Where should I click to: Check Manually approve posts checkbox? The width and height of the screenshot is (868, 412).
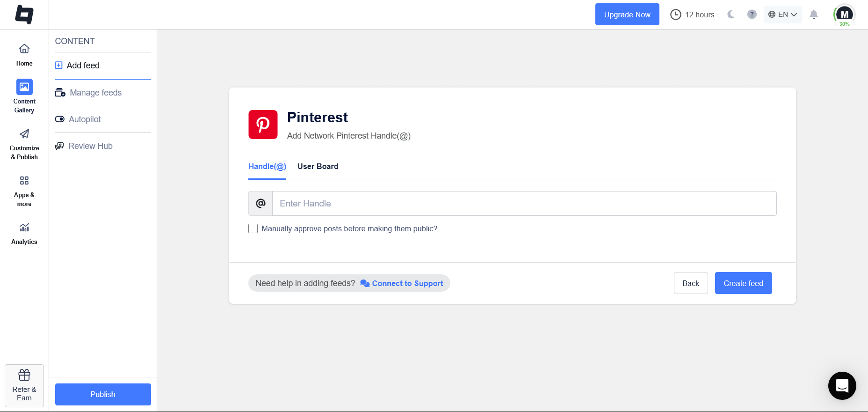coord(253,228)
